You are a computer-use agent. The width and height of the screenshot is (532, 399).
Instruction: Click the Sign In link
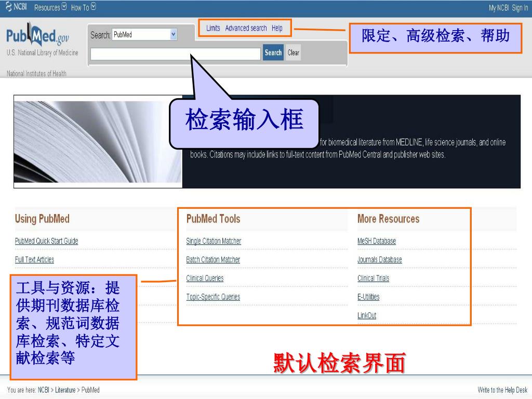tap(520, 8)
